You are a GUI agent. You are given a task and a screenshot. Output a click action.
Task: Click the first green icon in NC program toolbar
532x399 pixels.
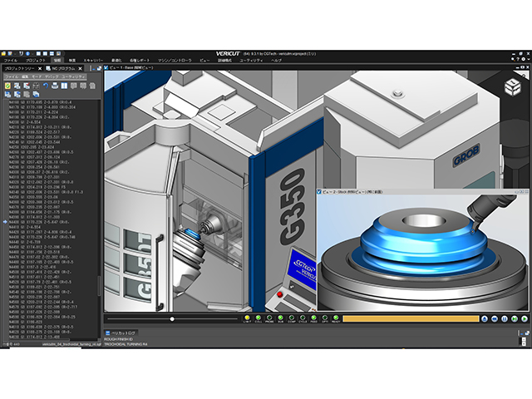coord(7,86)
